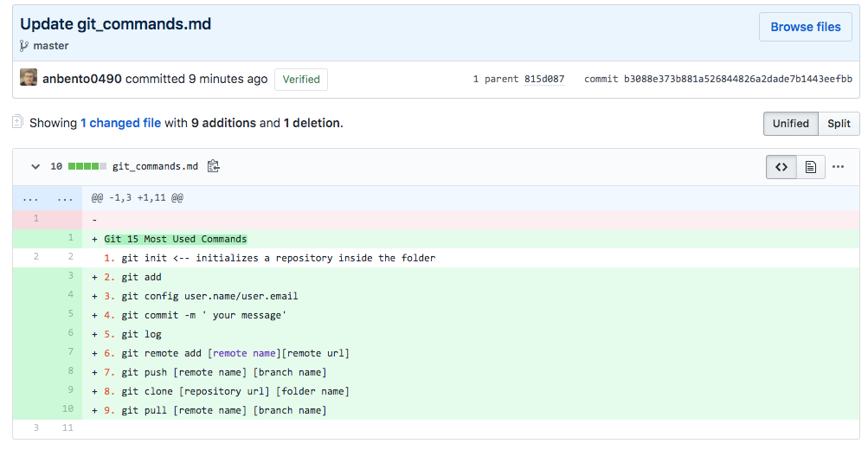Expand hidden lines above the hunk header
The image size is (868, 450).
[48, 197]
